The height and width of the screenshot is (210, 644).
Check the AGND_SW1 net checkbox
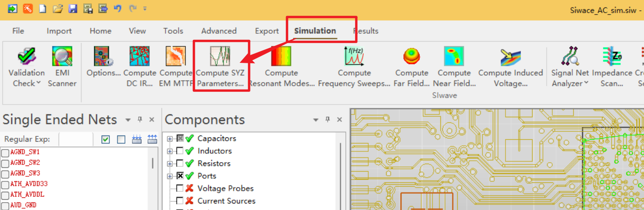tap(5, 153)
